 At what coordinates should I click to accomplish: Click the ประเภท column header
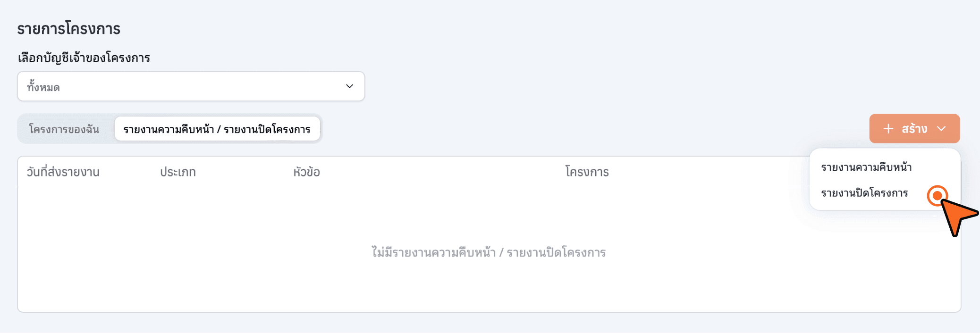click(x=177, y=172)
